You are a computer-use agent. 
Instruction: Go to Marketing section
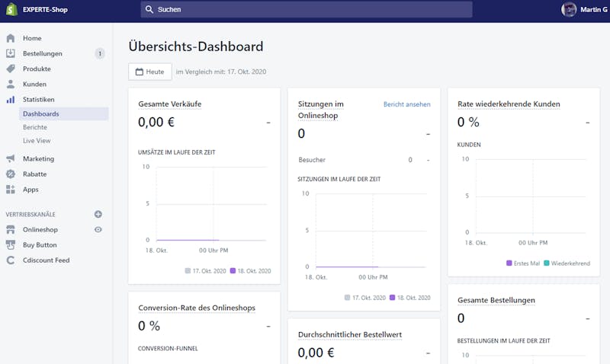(x=38, y=158)
